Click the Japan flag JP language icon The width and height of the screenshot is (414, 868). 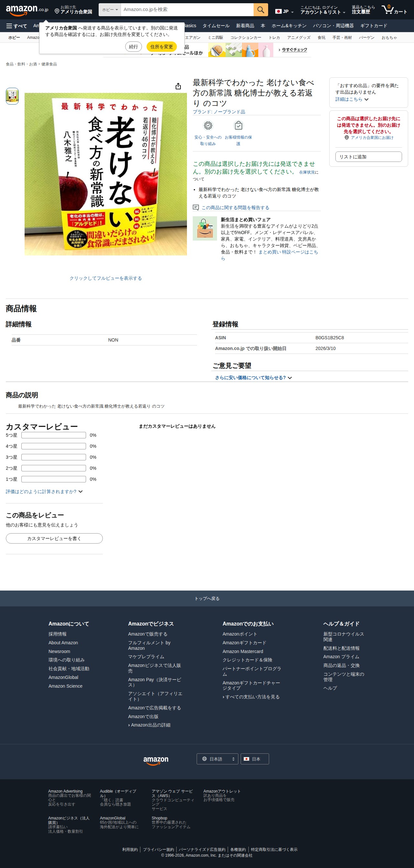coord(284,11)
